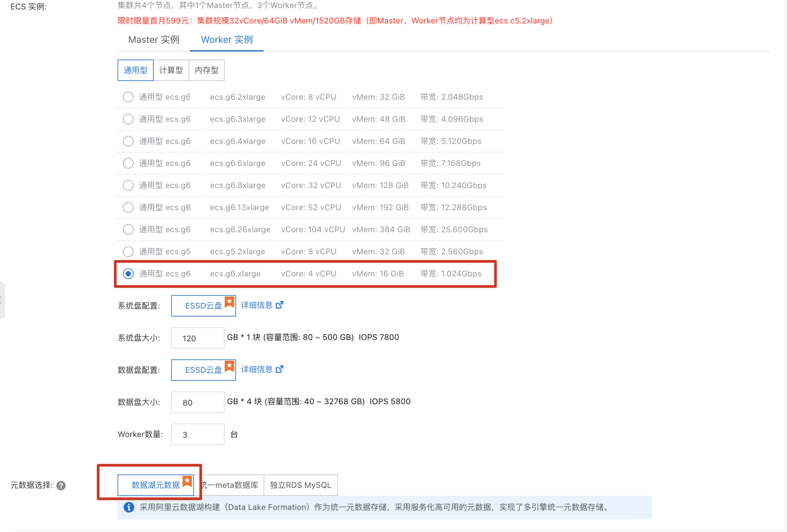This screenshot has width=787, height=532.
Task: Choose the 内存型 instance category
Action: point(206,70)
